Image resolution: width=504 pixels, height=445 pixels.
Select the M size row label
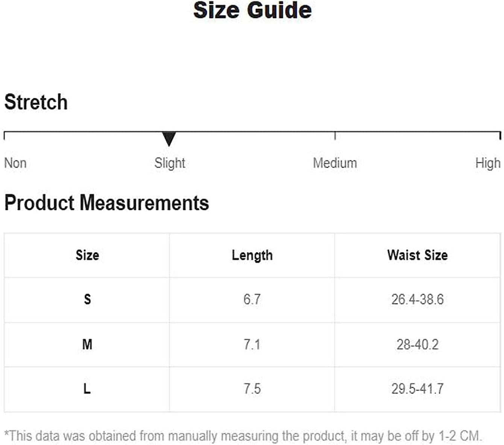click(x=87, y=344)
